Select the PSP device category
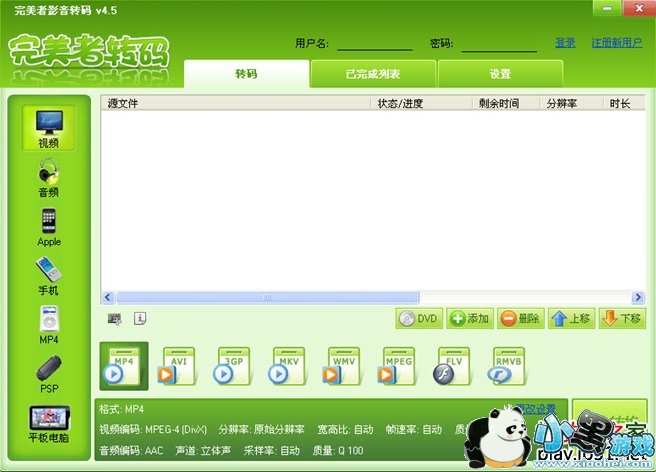 [x=49, y=374]
